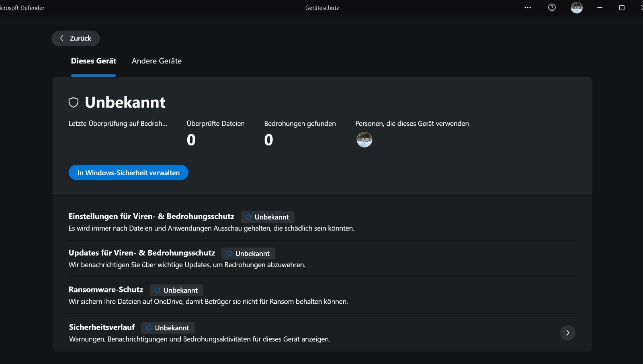Click the shield icon in Sicherheitsverlauf badge
This screenshot has width=643, height=364.
149,328
